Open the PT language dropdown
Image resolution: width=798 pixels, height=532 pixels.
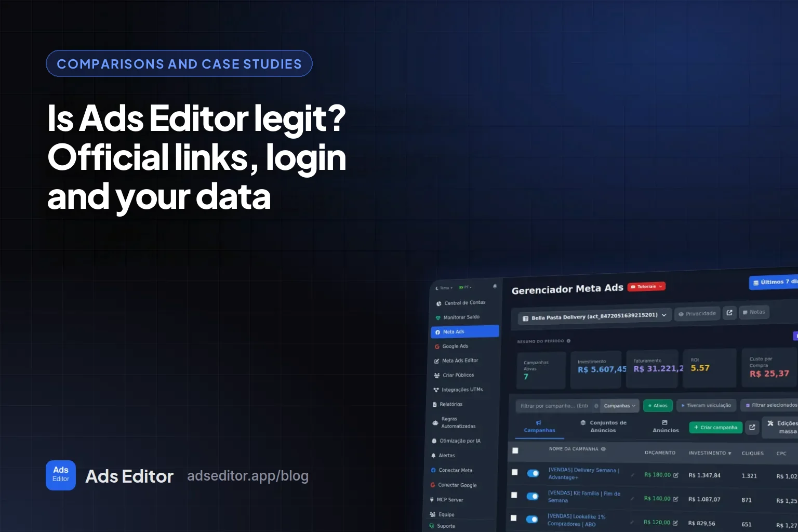click(465, 287)
